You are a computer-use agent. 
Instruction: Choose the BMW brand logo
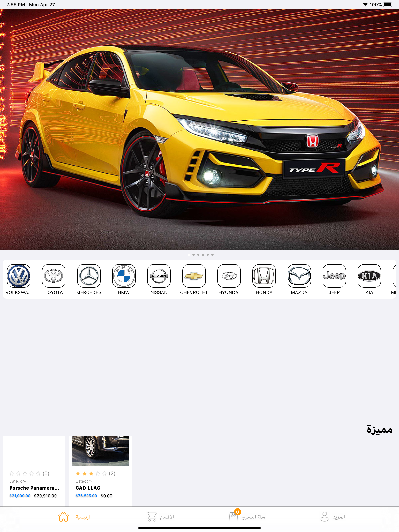click(x=124, y=276)
